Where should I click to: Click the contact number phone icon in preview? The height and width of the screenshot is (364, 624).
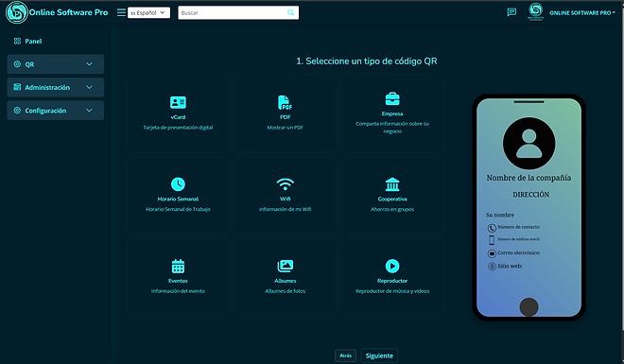[492, 228]
